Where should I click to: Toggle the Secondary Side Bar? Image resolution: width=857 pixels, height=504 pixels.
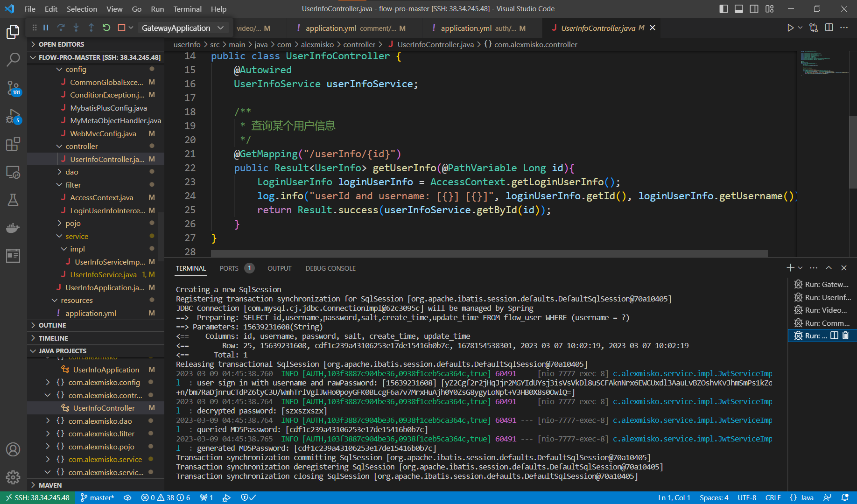tap(753, 8)
